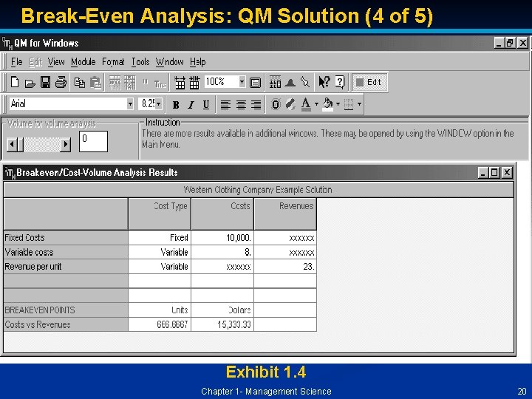Viewport: 532px width, 399px height.
Task: Restore down the QM for Windows window
Action: [509, 43]
